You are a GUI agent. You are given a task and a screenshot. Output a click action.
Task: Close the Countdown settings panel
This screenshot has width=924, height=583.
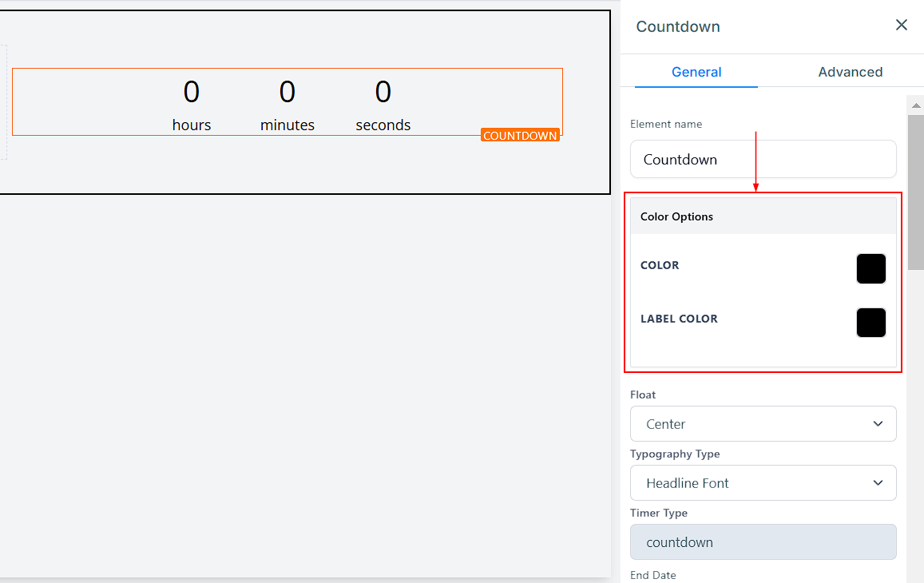tap(901, 26)
